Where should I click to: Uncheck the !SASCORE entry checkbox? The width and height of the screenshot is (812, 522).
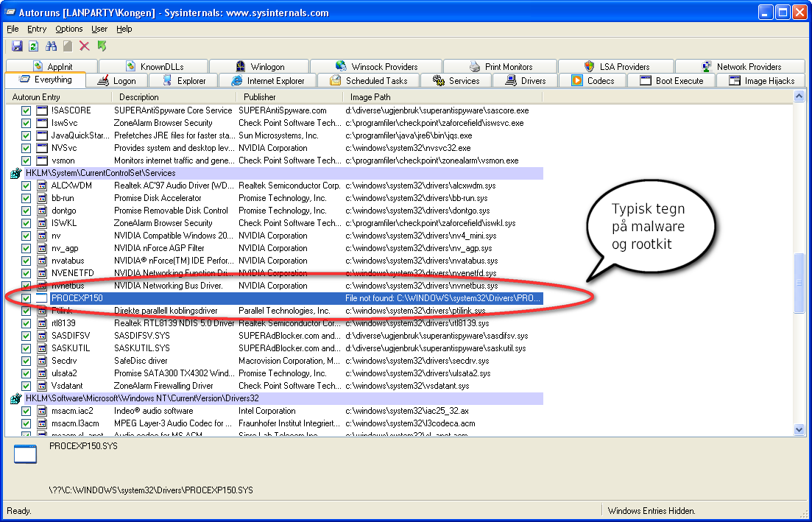[26, 110]
